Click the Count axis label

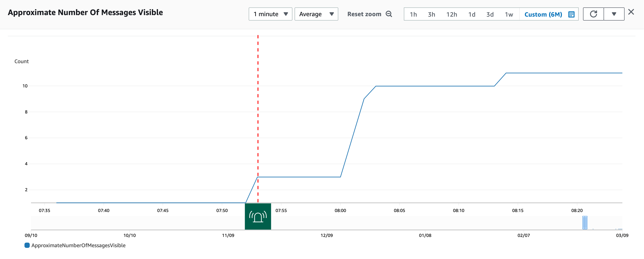click(x=21, y=61)
